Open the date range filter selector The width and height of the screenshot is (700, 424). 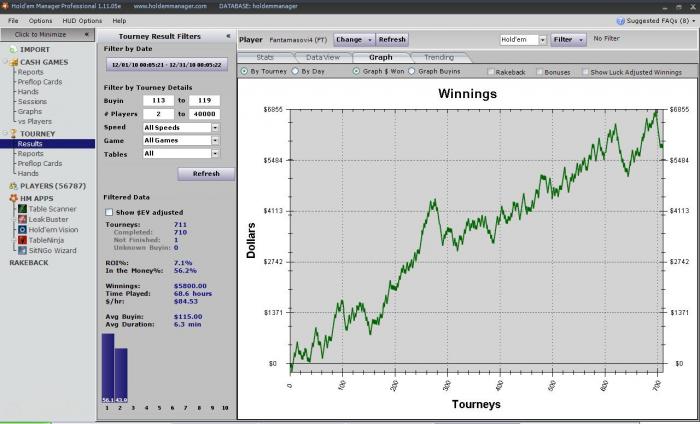167,65
